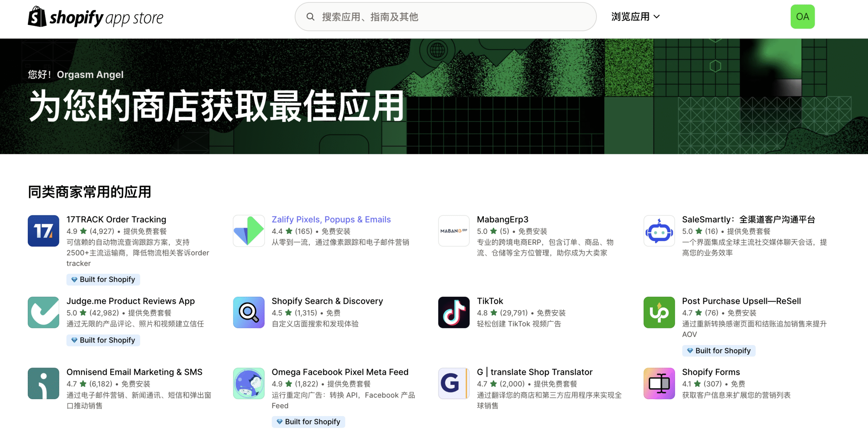Viewport: 868px width, 446px height.
Task: Click the Judge.me checkmark icon
Action: pos(43,312)
